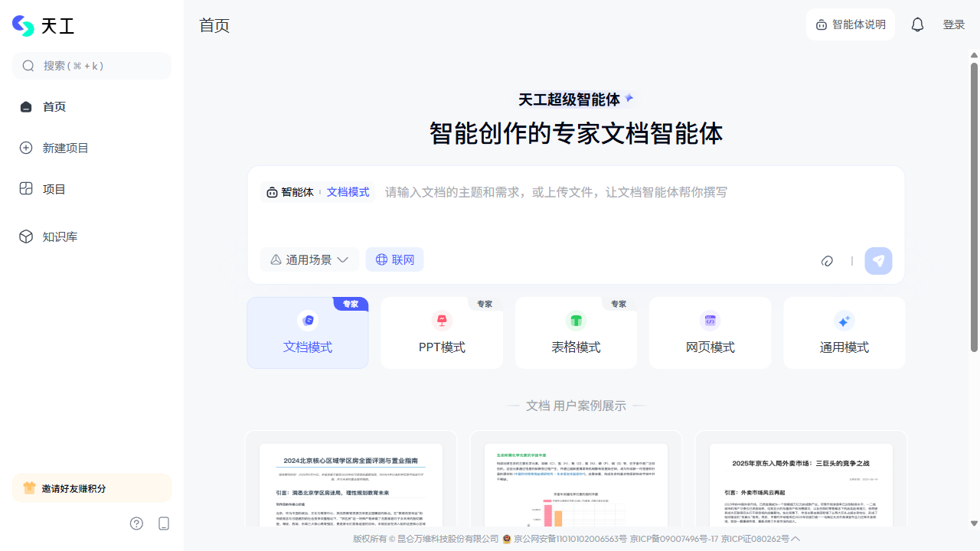Open the help question-mark icon

(x=136, y=523)
